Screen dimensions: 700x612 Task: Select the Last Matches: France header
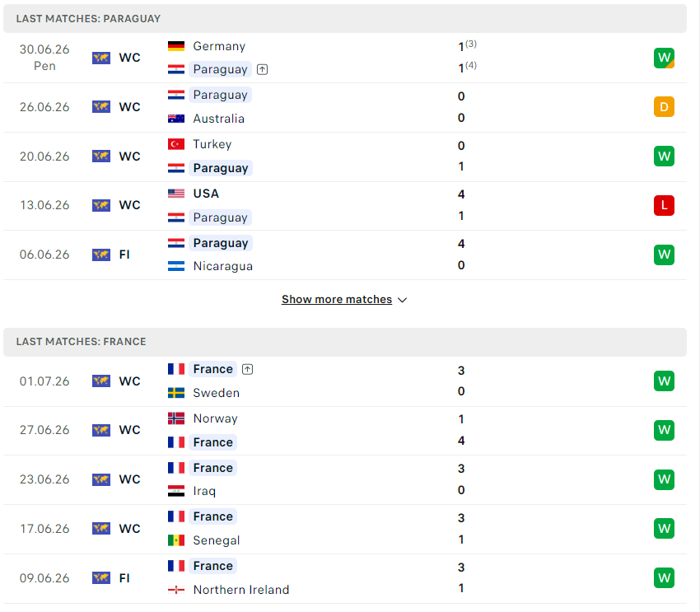(344, 342)
